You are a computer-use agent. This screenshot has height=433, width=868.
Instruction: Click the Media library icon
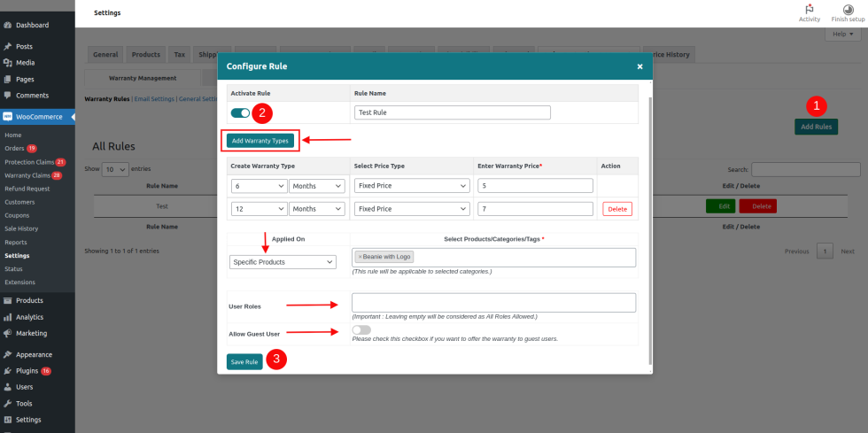[8, 63]
